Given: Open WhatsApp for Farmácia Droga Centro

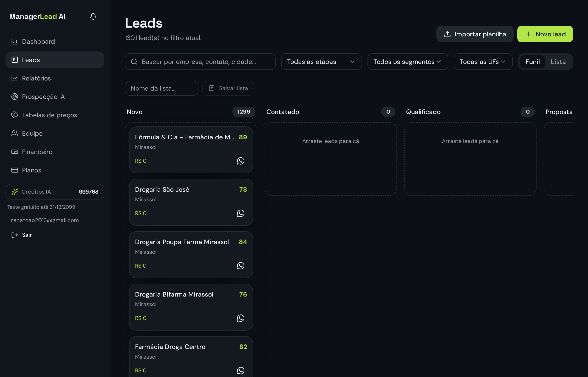Looking at the screenshot, I should (x=241, y=370).
